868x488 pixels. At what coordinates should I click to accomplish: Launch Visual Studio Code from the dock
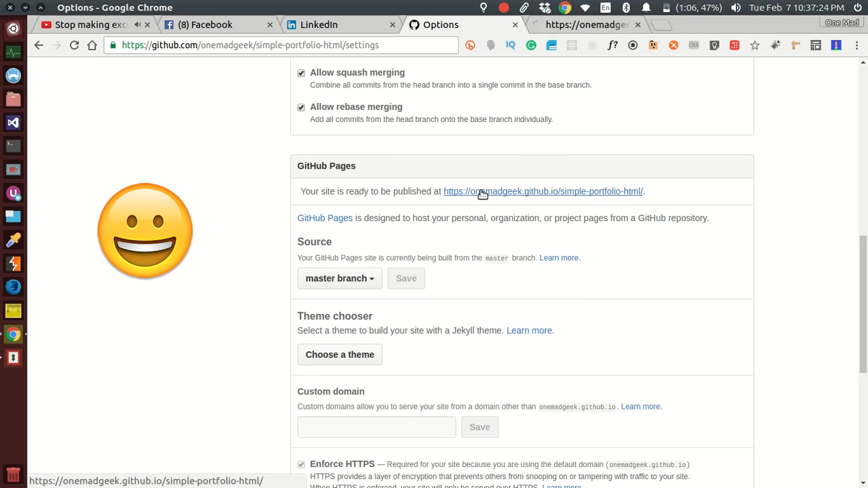click(x=14, y=123)
